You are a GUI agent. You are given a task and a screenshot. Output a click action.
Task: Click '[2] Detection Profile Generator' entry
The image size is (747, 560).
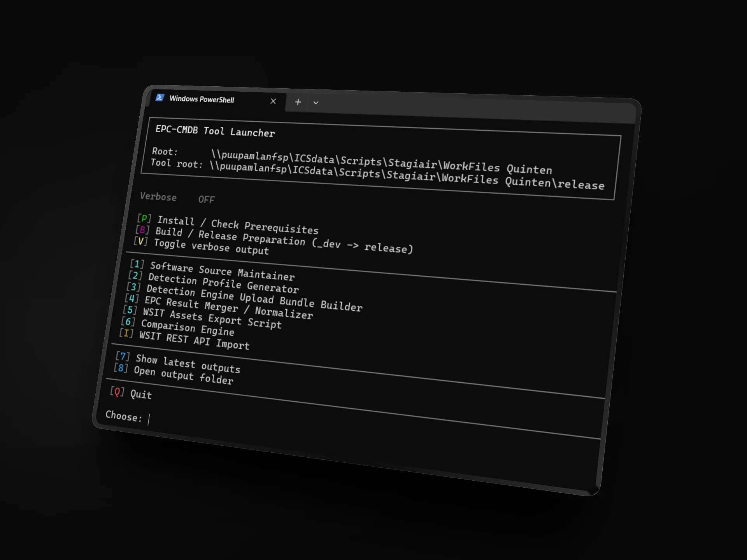(x=213, y=282)
